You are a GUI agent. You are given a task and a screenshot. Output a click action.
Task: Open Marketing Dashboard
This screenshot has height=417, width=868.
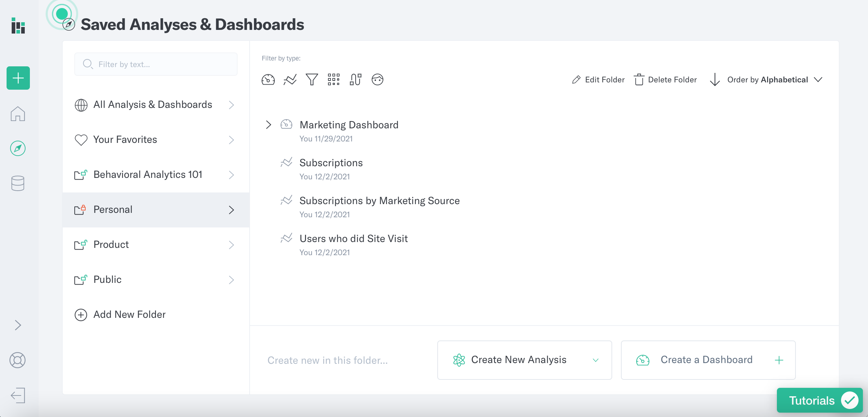349,125
